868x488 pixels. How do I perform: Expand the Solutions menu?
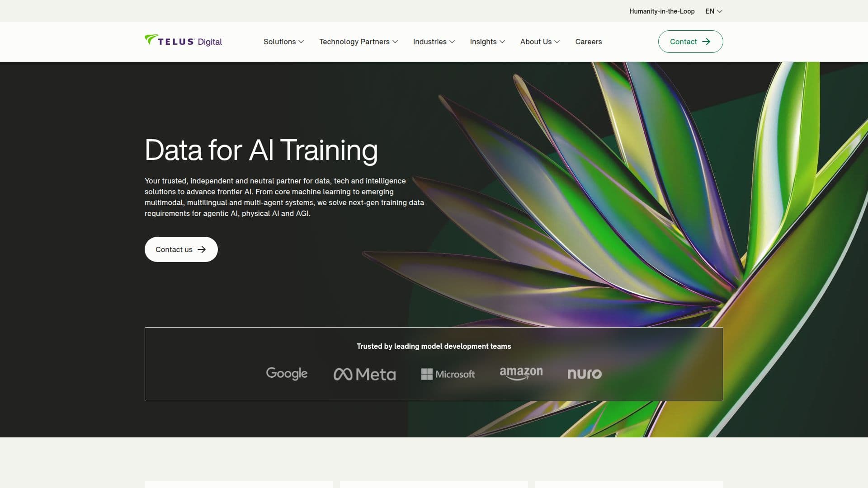point(283,42)
